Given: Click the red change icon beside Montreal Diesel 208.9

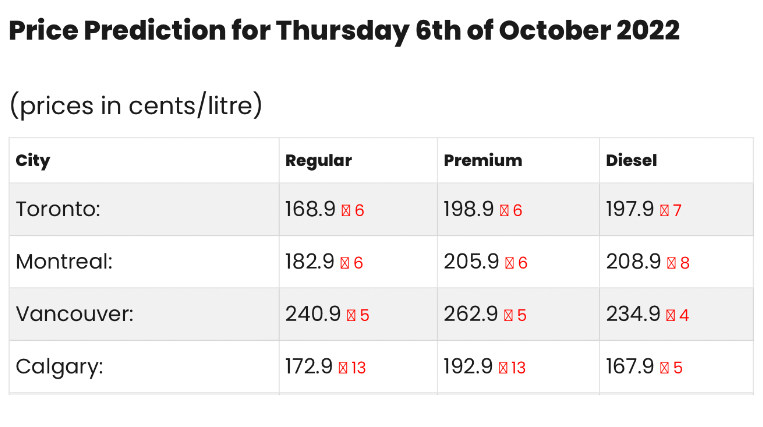Looking at the screenshot, I should tap(672, 263).
